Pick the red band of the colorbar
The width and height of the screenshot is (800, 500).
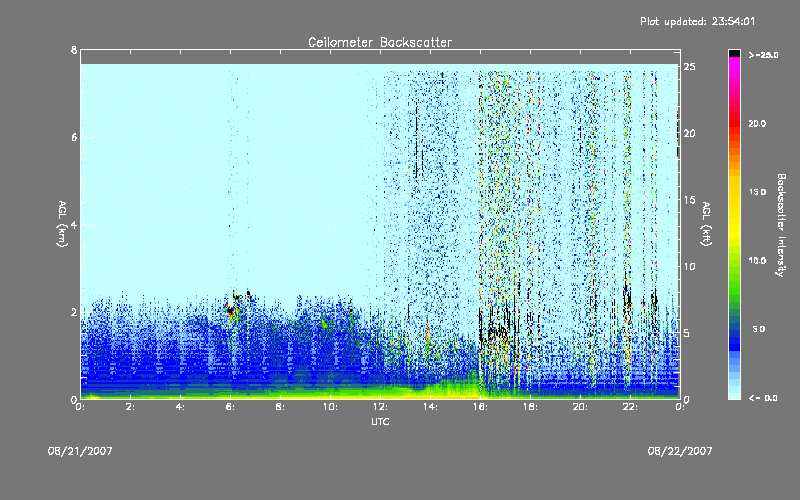(734, 125)
